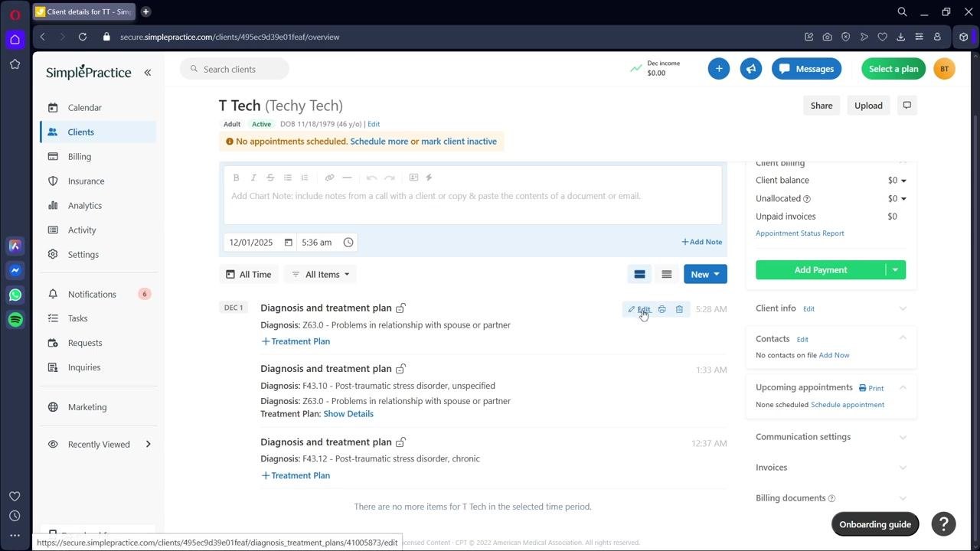Open the Add Payment dropdown arrow
This screenshot has height=551, width=980.
click(895, 269)
